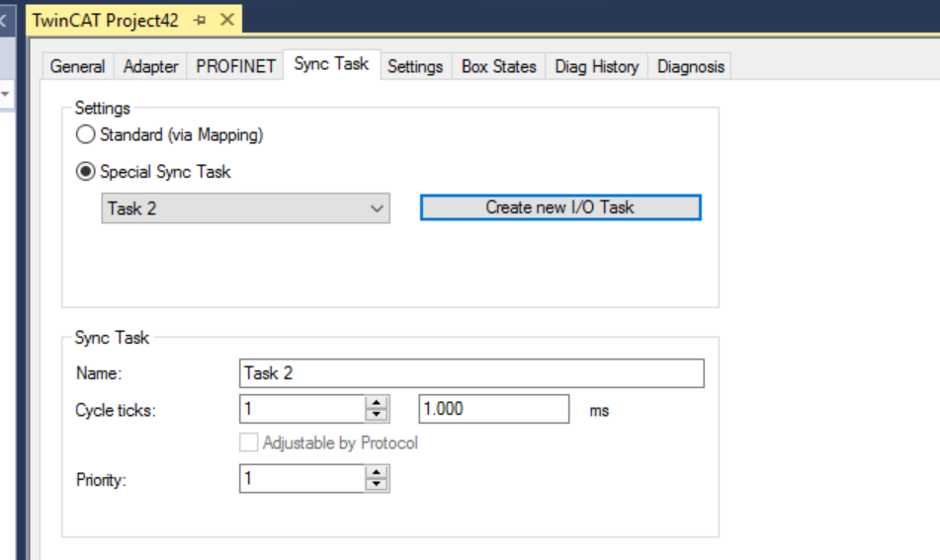
Task: Open the left panel dropdown arrow
Action: click(x=5, y=94)
